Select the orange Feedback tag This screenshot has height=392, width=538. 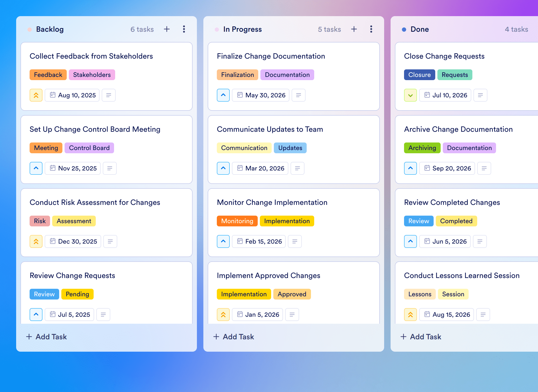coord(48,75)
